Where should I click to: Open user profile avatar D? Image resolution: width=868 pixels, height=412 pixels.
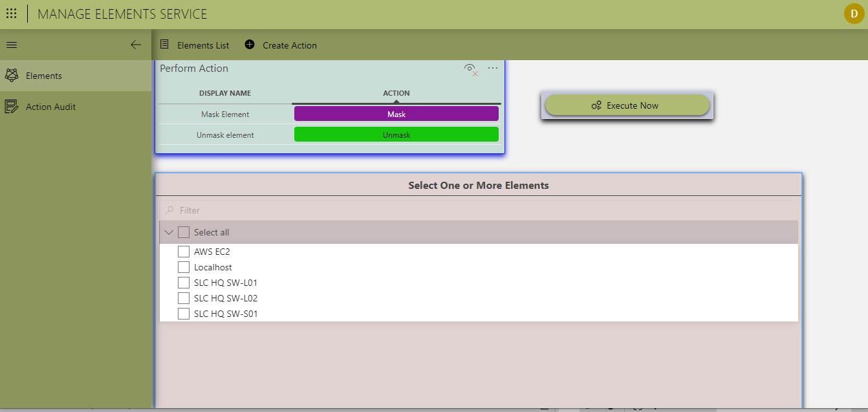[x=854, y=14]
